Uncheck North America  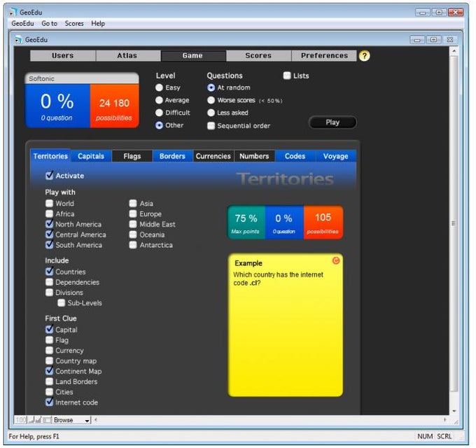coord(49,224)
